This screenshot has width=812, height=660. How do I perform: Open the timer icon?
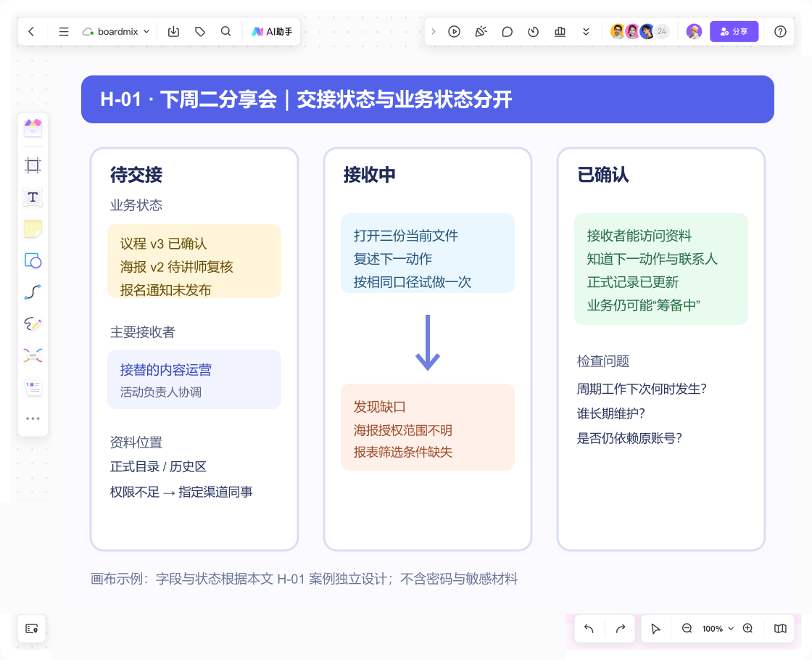click(534, 32)
